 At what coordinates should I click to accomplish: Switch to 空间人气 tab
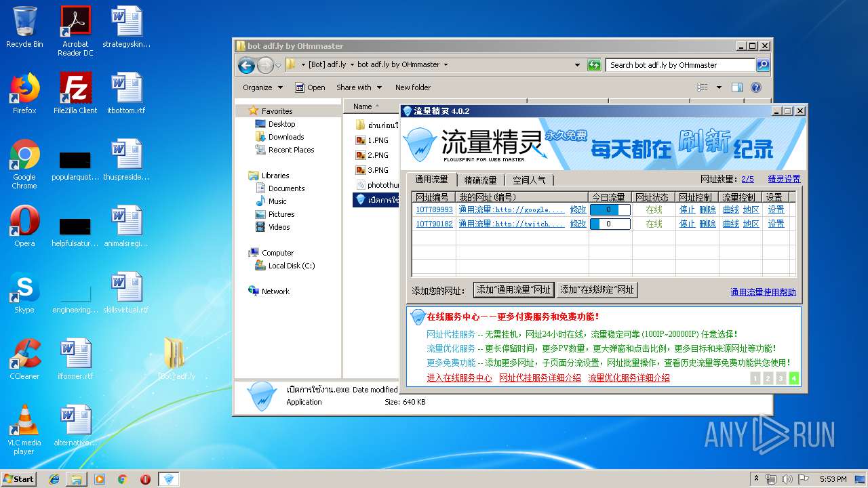click(x=529, y=180)
